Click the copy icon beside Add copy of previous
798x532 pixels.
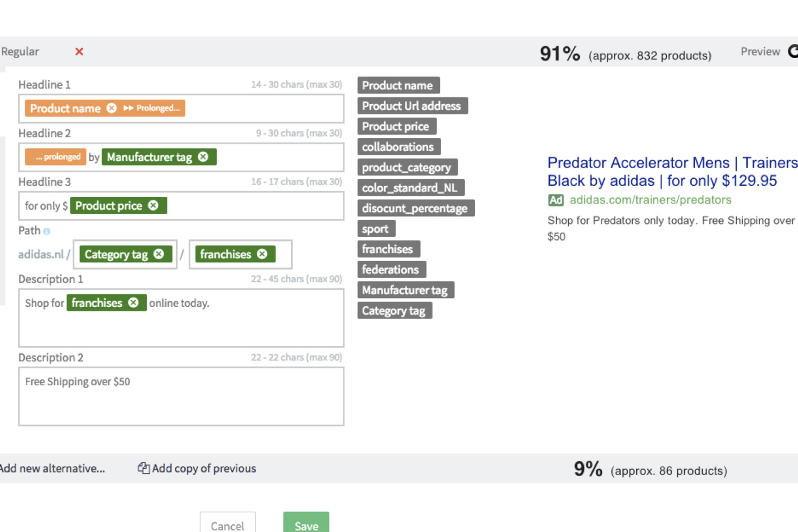point(144,468)
